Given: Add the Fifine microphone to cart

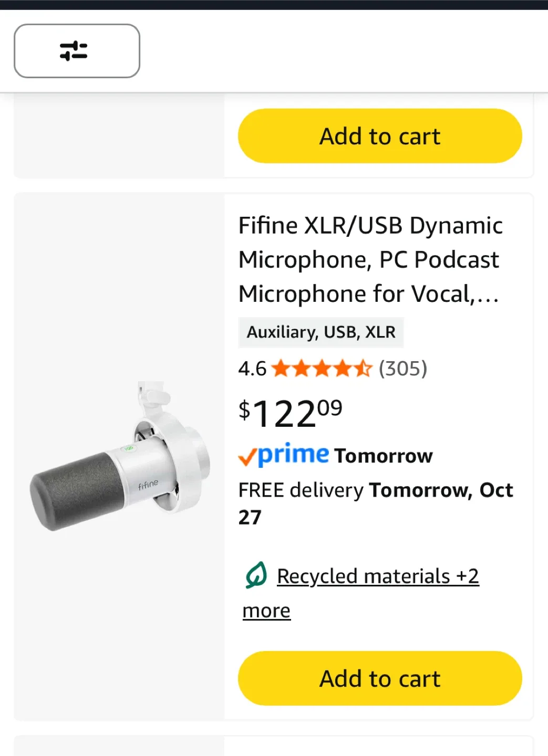Looking at the screenshot, I should (x=380, y=678).
